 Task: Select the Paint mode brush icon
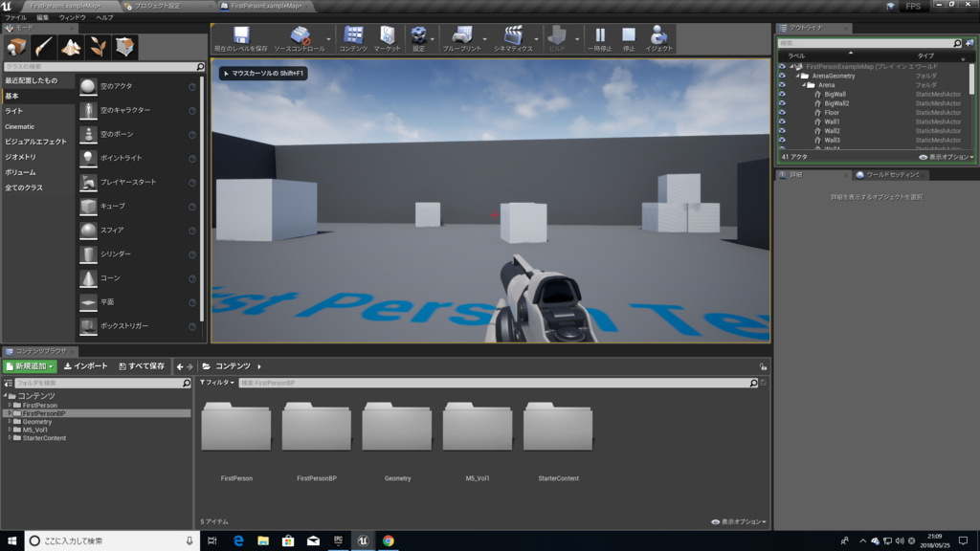(43, 47)
